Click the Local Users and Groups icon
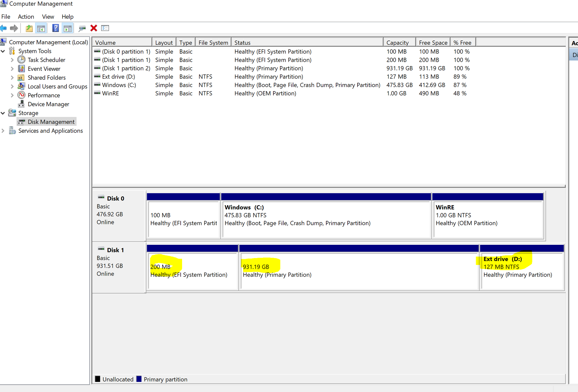The width and height of the screenshot is (578, 392). [x=21, y=86]
